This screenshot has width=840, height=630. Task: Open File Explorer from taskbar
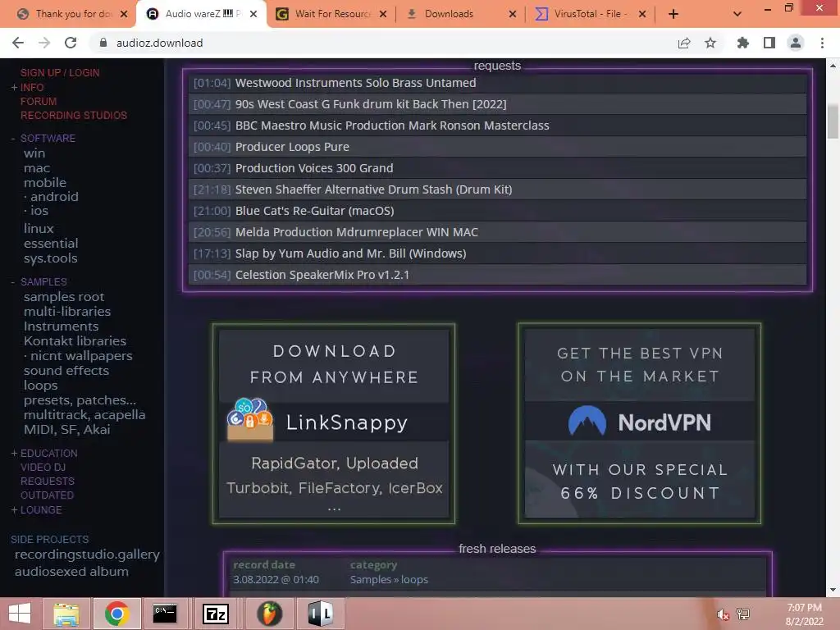[66, 614]
